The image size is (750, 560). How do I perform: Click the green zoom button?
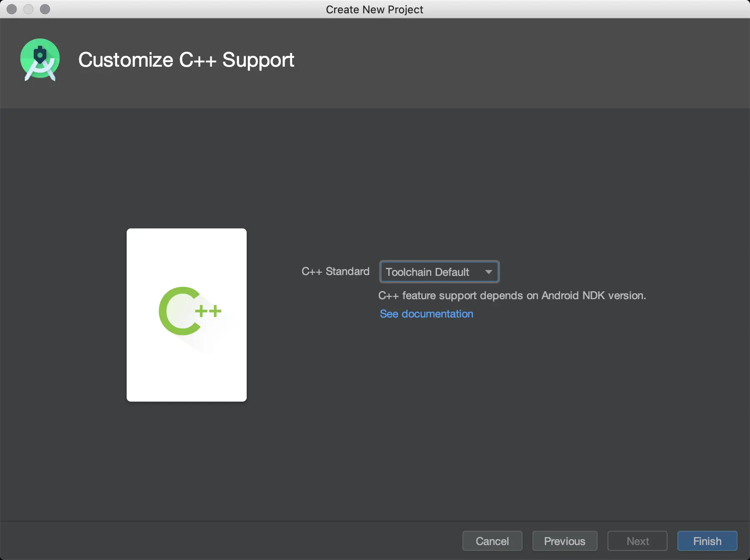(x=45, y=9)
